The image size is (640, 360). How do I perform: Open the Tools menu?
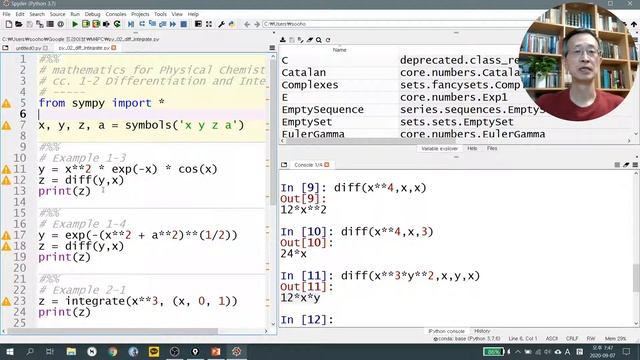point(160,14)
